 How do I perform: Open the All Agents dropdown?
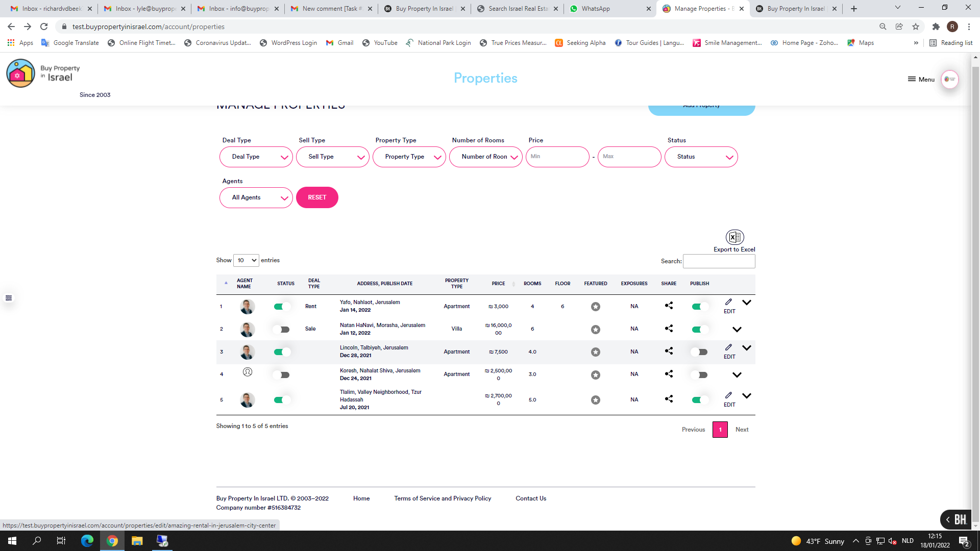click(256, 198)
